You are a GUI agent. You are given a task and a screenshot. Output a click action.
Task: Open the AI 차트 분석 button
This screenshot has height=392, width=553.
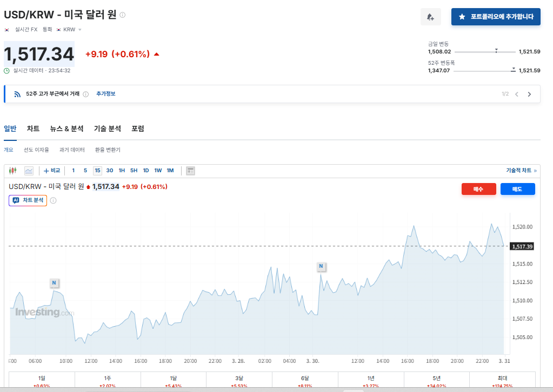[28, 200]
